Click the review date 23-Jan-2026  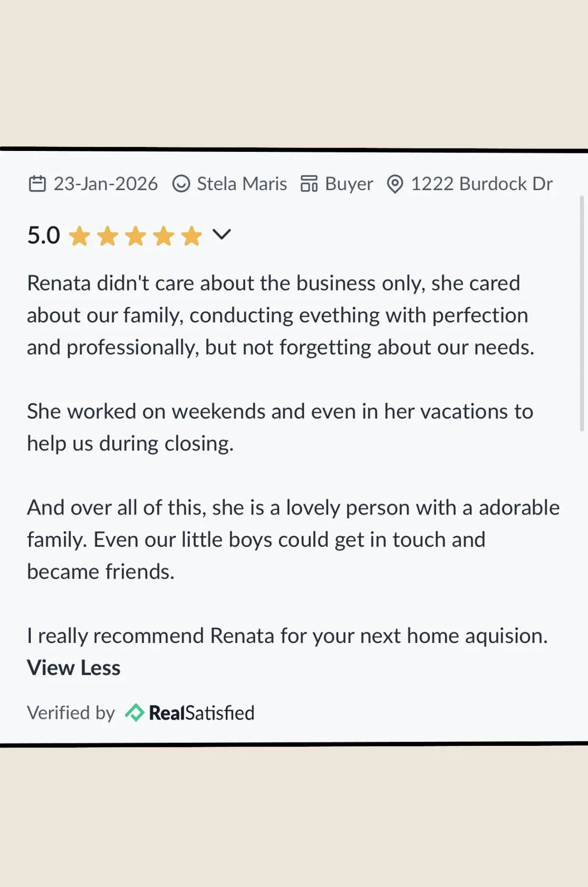[105, 184]
